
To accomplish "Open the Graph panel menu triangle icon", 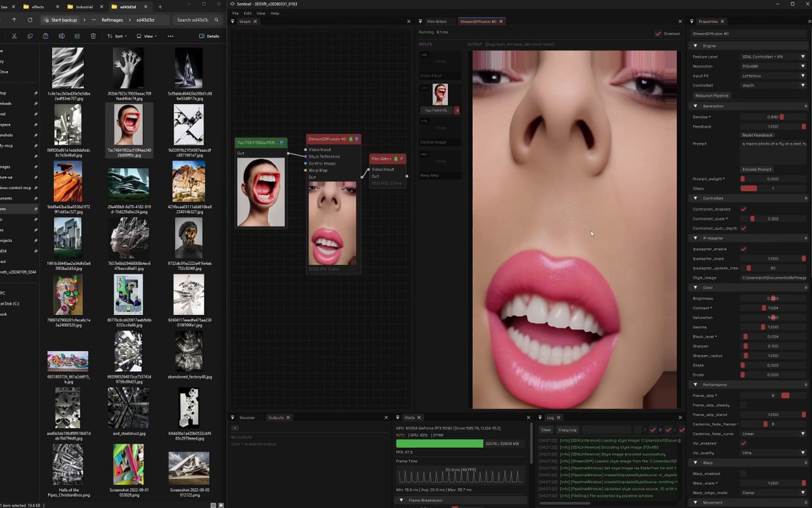I will [x=233, y=21].
